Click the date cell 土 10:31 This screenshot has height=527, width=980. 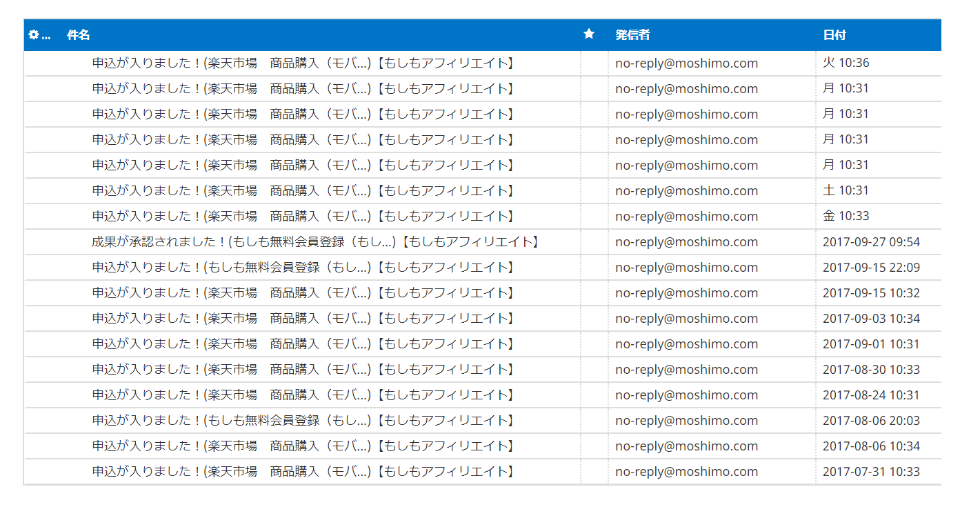(x=846, y=191)
